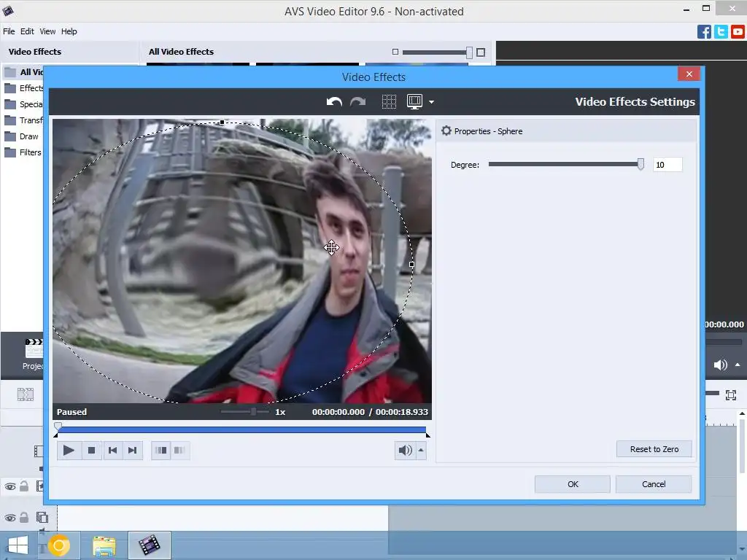The width and height of the screenshot is (747, 560).
Task: Click the overlay track icon in the lower row
Action: tap(42, 518)
